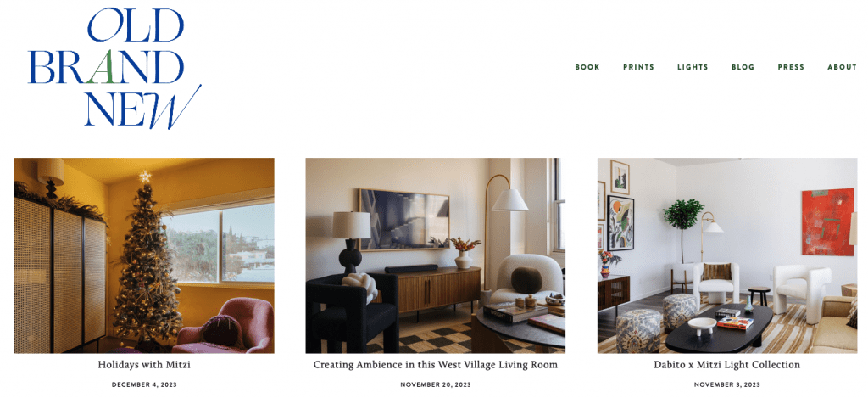Click the red painting in the Dabito photo
868x398 pixels.
point(827,221)
